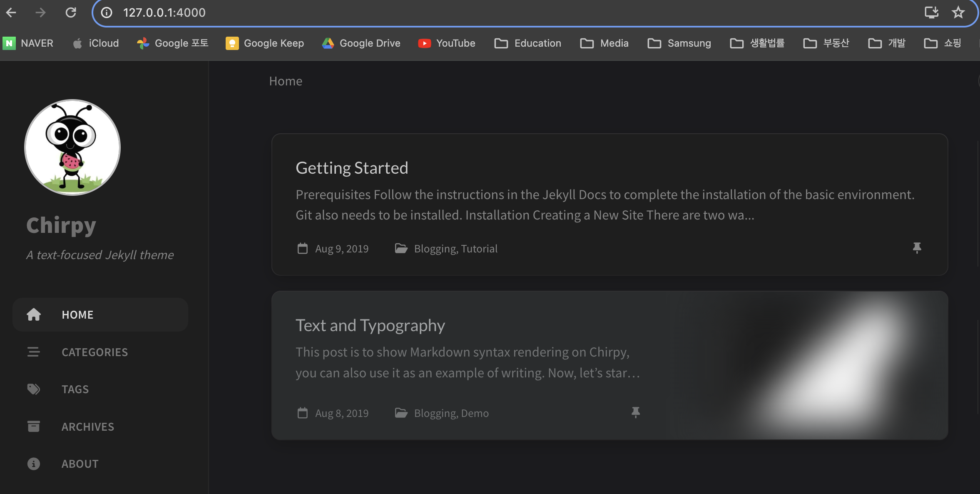Open the Education bookmarks folder
Screen dimensions: 980x494
527,43
